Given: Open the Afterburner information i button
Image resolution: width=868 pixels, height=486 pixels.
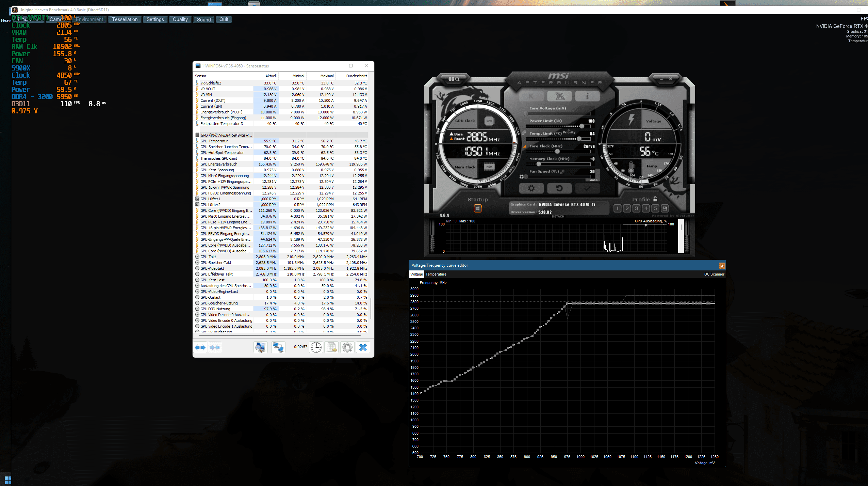Looking at the screenshot, I should tap(587, 96).
